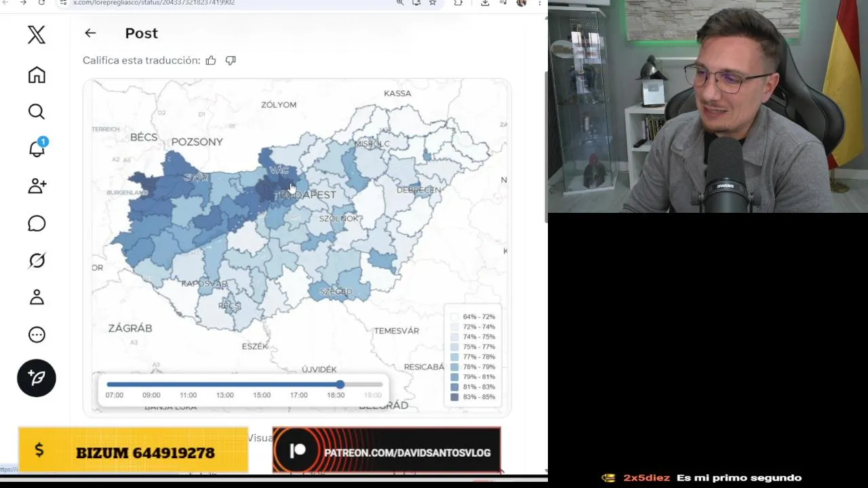Click the TEMESVÁR label on map
This screenshot has height=488, width=868.
[397, 331]
